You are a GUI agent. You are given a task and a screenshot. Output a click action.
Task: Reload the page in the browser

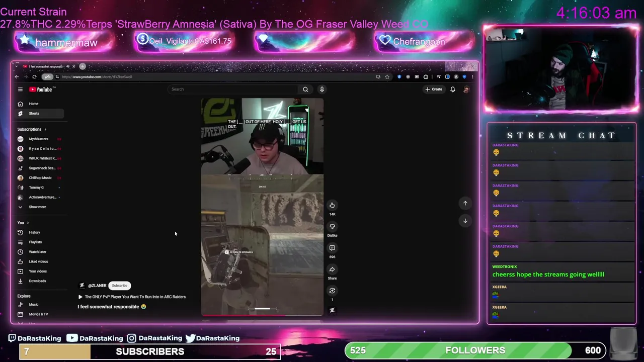point(34,77)
